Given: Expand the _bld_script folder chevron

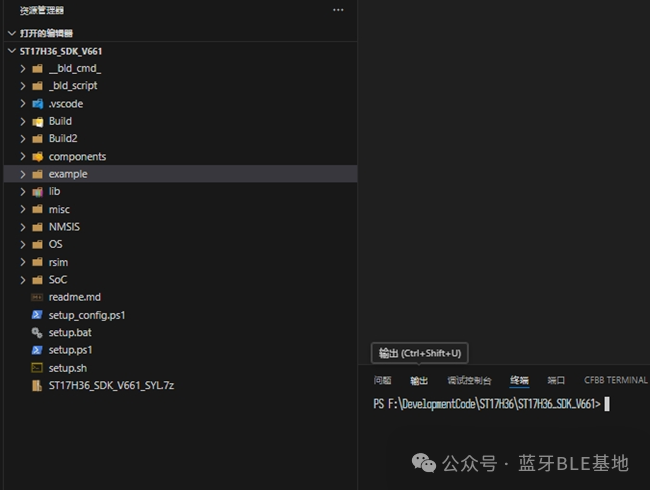Looking at the screenshot, I should click(x=23, y=86).
